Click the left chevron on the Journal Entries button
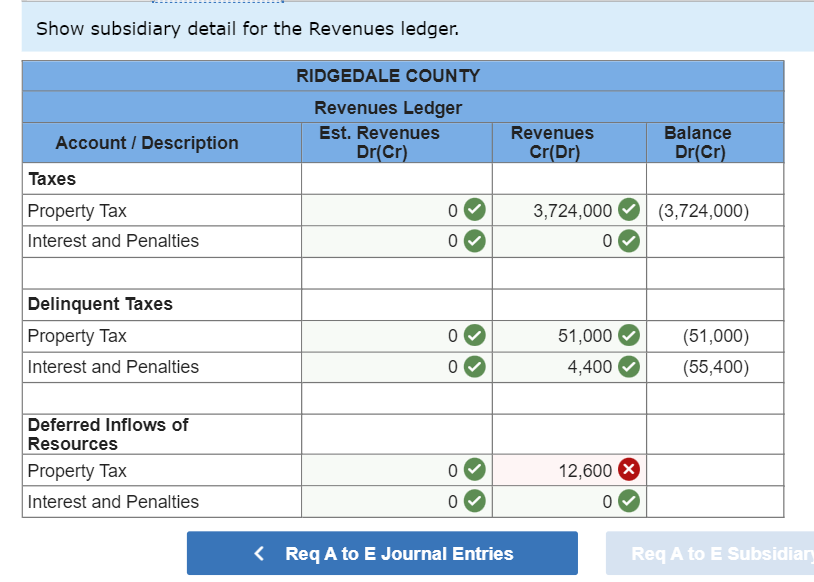 [x=258, y=553]
